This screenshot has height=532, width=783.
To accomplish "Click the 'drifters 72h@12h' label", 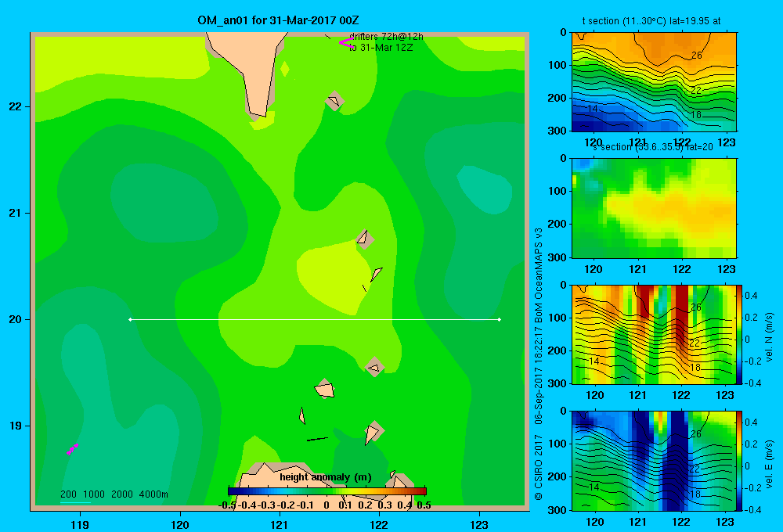I will click(387, 37).
